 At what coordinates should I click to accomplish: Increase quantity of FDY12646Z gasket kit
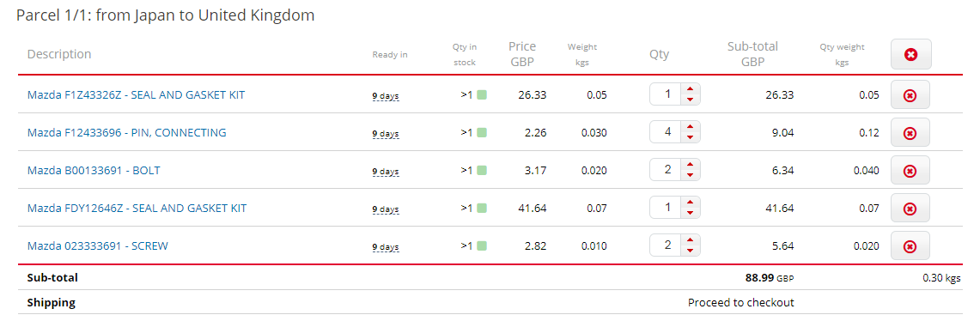690,203
